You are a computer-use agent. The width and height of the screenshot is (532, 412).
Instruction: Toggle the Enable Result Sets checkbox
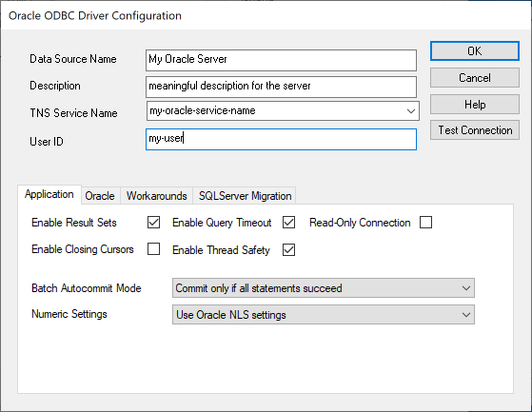coord(153,223)
